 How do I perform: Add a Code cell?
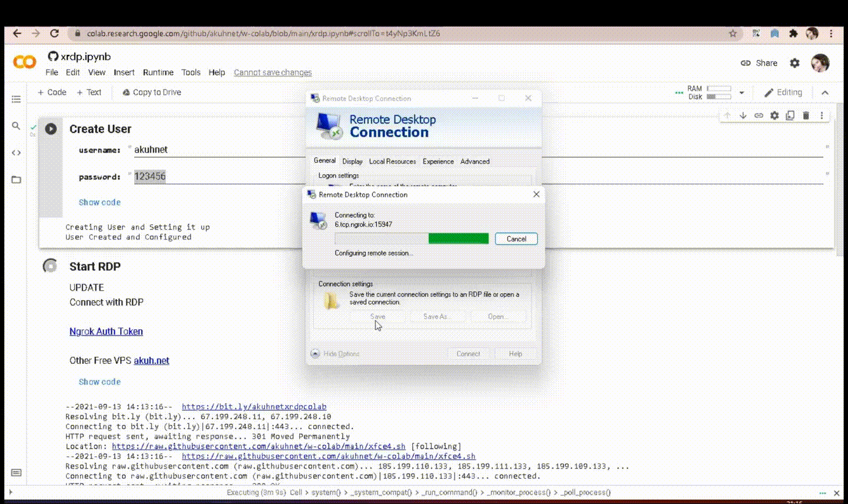[x=52, y=92]
